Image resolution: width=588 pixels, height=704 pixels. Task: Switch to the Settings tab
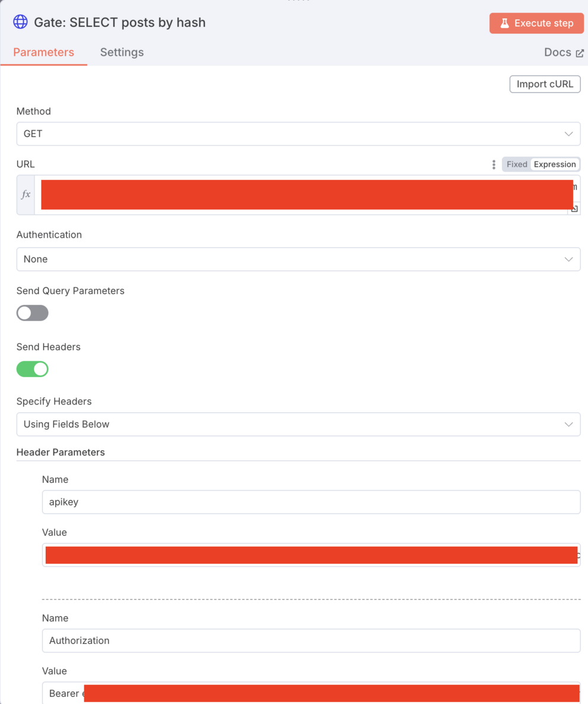(x=122, y=52)
